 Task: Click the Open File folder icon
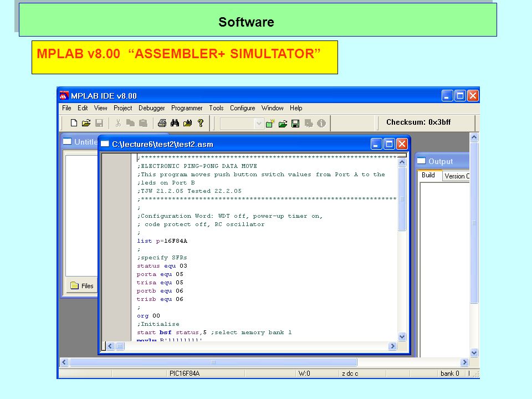pyautogui.click(x=86, y=123)
